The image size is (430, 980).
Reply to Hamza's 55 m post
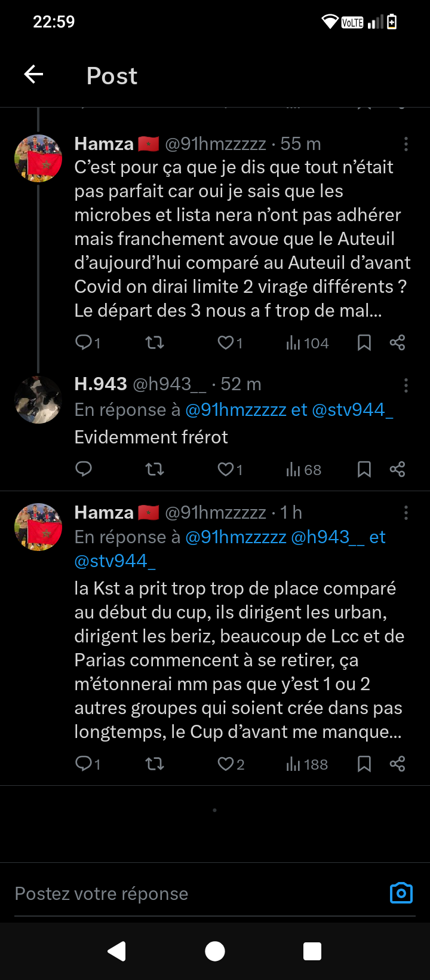click(84, 342)
